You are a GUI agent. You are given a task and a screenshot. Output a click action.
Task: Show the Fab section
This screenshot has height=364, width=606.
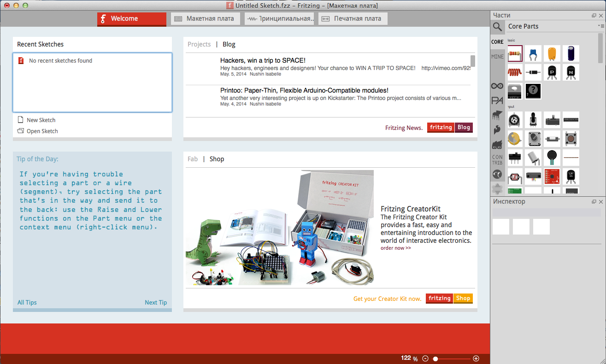coord(193,159)
